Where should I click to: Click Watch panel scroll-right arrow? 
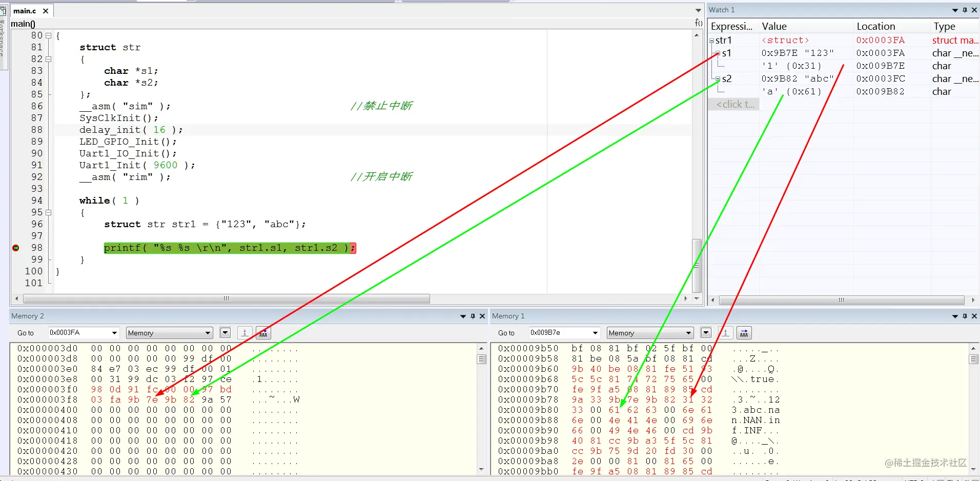(x=973, y=300)
